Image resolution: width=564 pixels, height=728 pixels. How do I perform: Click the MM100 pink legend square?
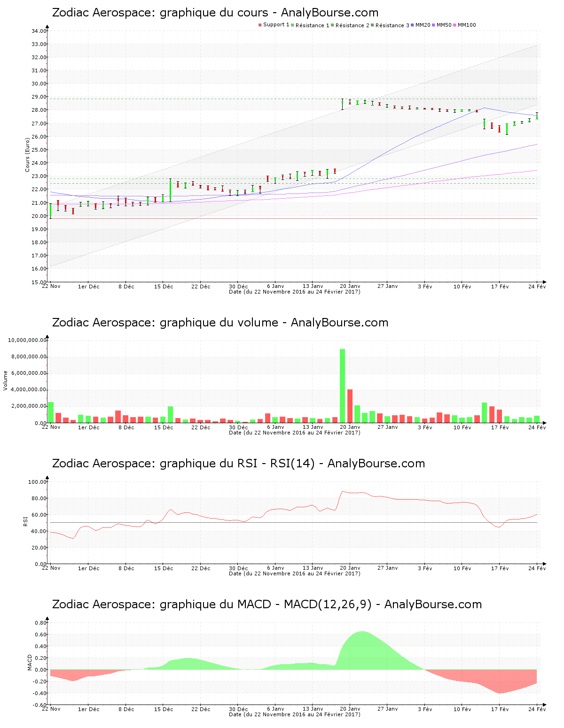point(454,25)
